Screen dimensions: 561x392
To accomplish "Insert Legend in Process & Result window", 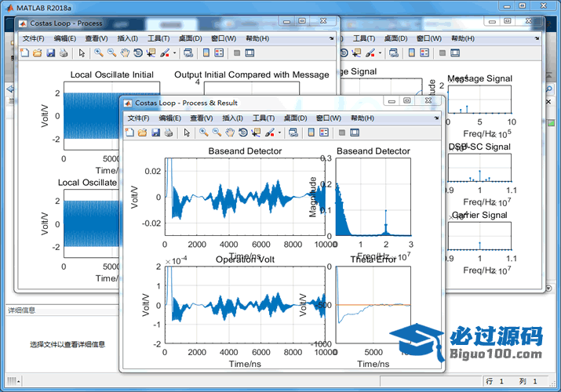I will coord(324,132).
